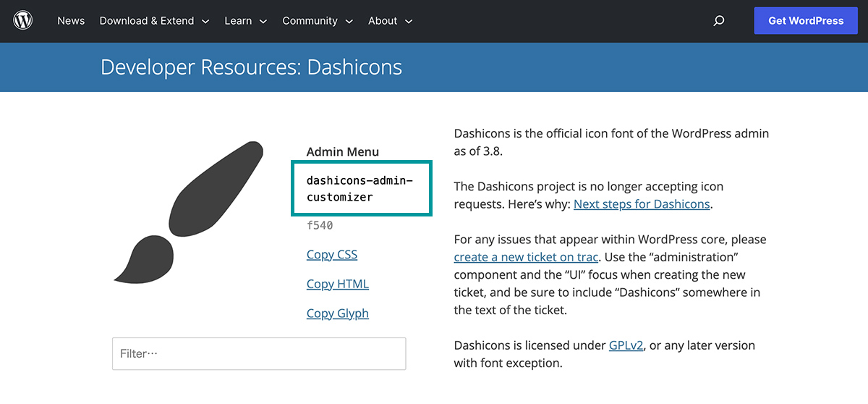Expand the Community dropdown menu
The height and width of the screenshot is (404, 868).
tap(318, 21)
